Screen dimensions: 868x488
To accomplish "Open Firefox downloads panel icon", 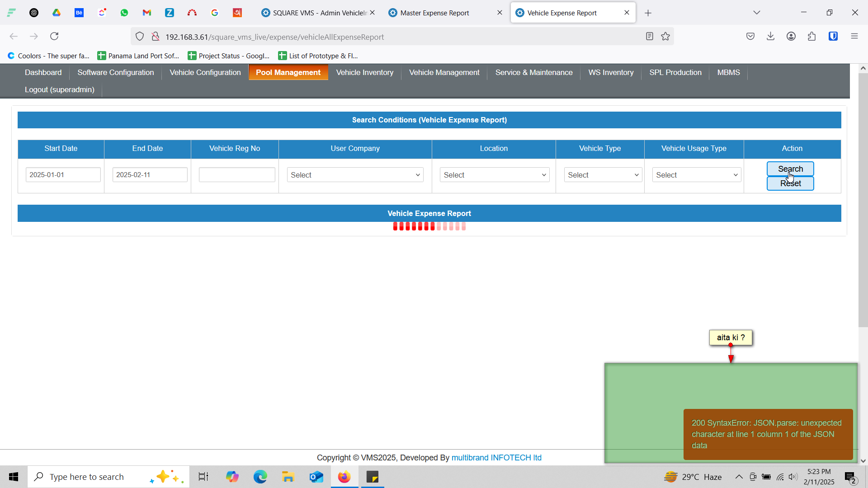I will pos(771,37).
